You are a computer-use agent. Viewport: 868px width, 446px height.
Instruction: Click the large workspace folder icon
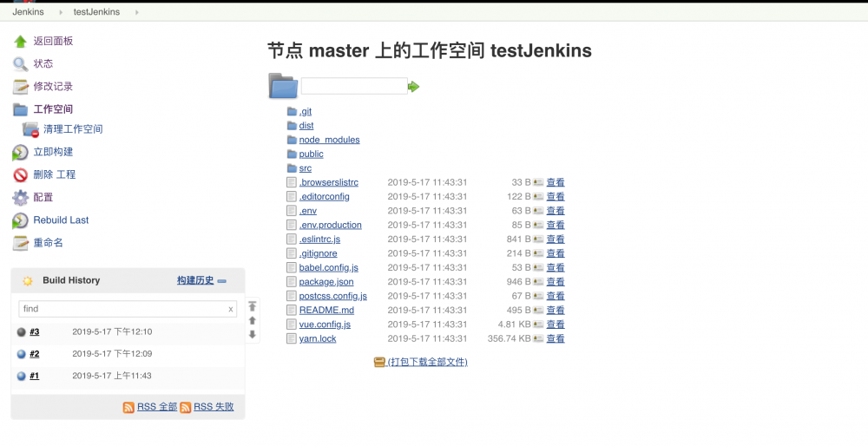pos(284,86)
